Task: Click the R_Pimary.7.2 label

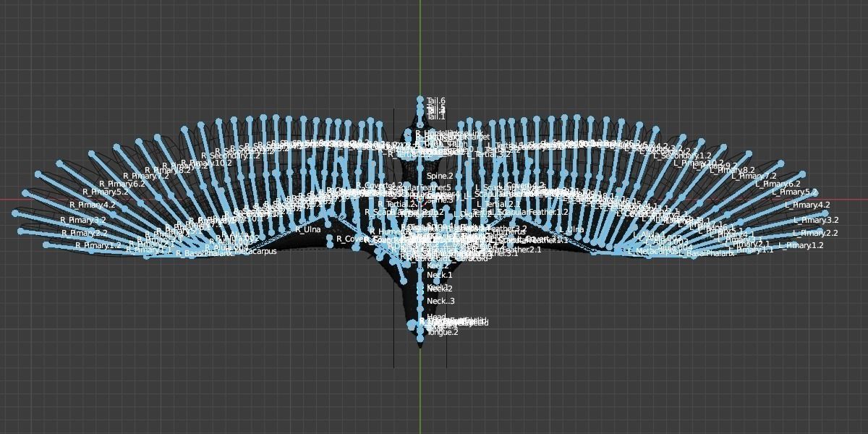Action: click(x=146, y=176)
